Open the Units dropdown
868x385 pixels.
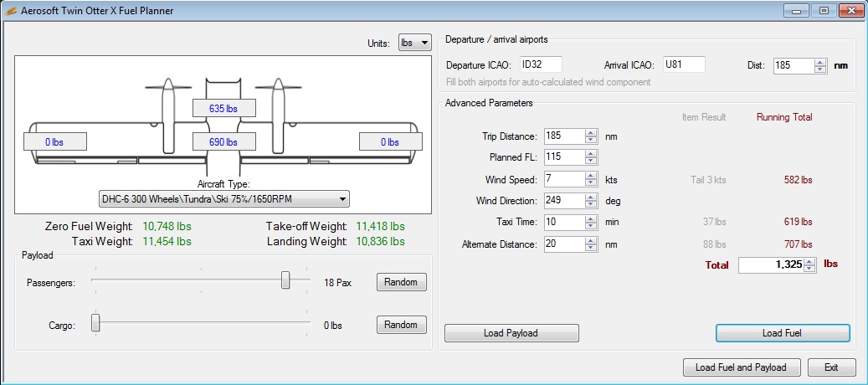[x=414, y=43]
